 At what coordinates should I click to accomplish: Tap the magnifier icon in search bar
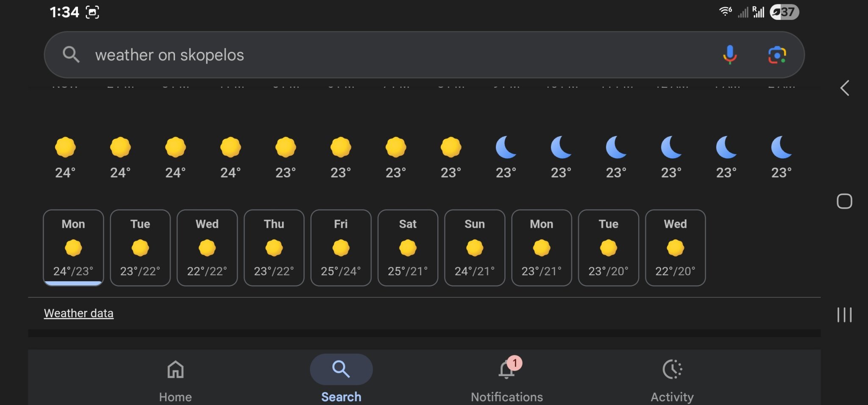tap(71, 55)
